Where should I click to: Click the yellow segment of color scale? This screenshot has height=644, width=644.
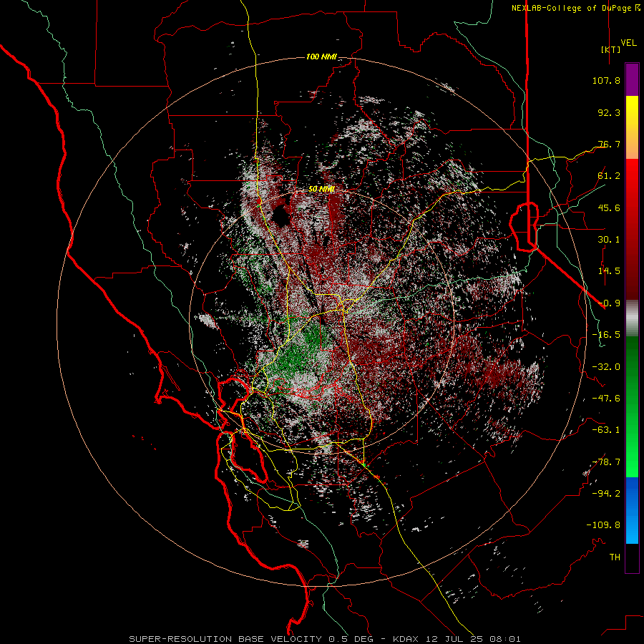coord(632,127)
